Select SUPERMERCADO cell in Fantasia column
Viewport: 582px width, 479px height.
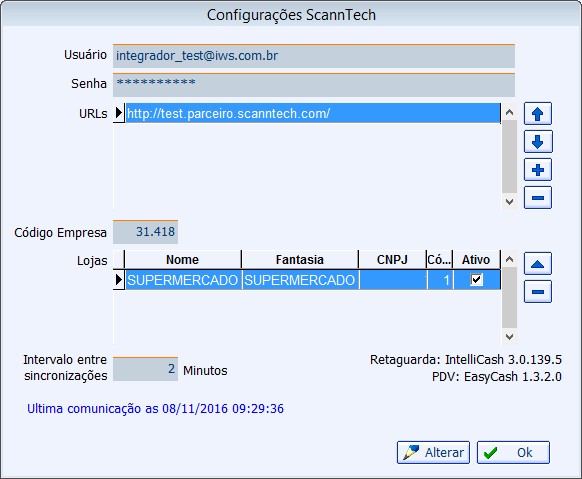[300, 280]
